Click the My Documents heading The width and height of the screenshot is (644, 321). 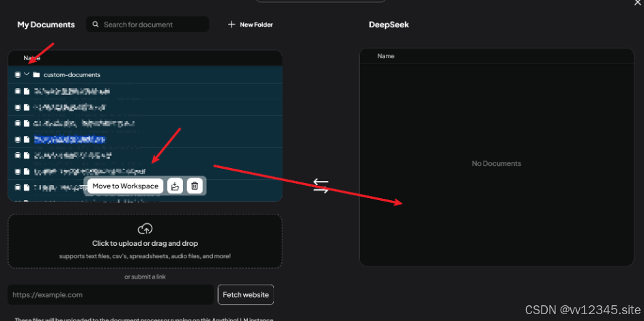[46, 25]
